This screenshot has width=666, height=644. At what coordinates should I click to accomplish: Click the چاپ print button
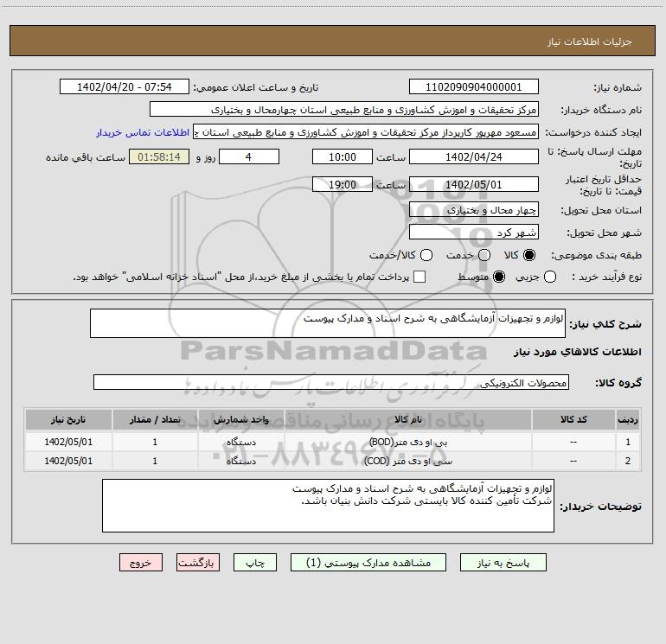pos(255,563)
